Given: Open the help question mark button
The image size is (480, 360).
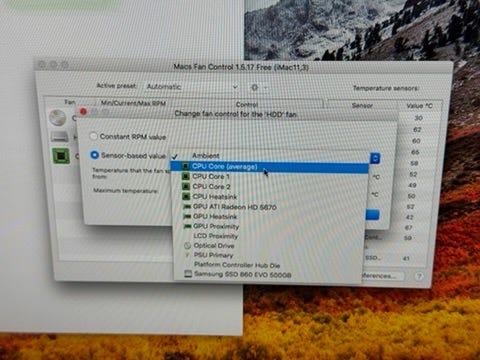Looking at the screenshot, I should click(x=419, y=276).
